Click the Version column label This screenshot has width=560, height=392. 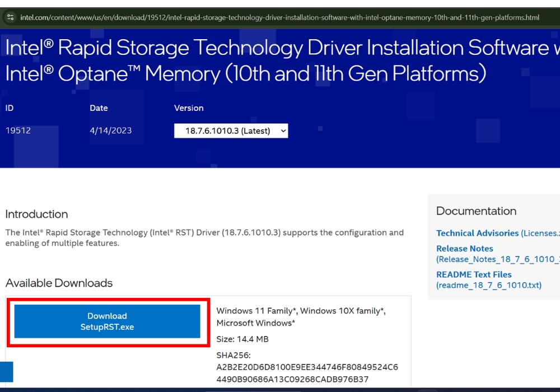189,108
